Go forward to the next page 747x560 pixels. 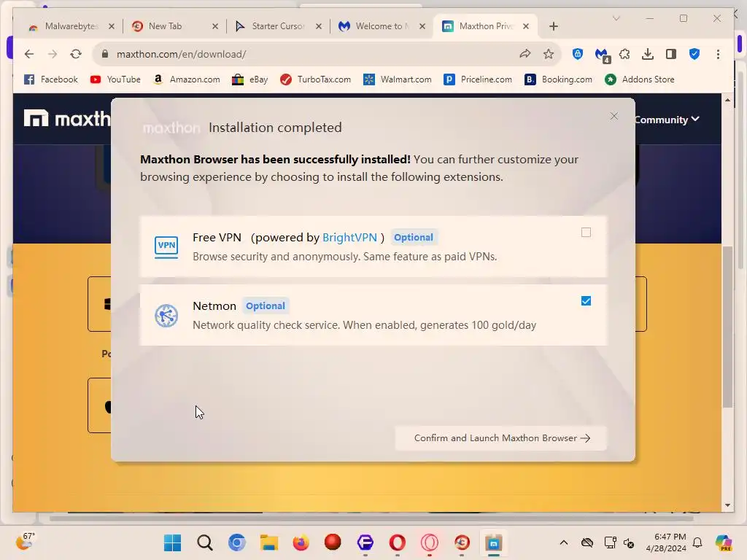coord(53,54)
